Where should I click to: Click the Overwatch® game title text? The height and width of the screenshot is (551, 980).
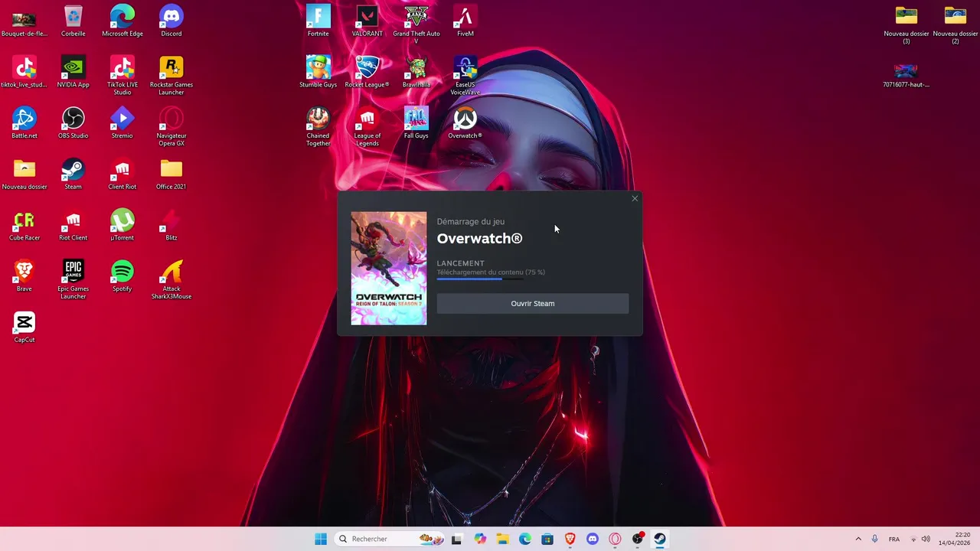pos(479,239)
